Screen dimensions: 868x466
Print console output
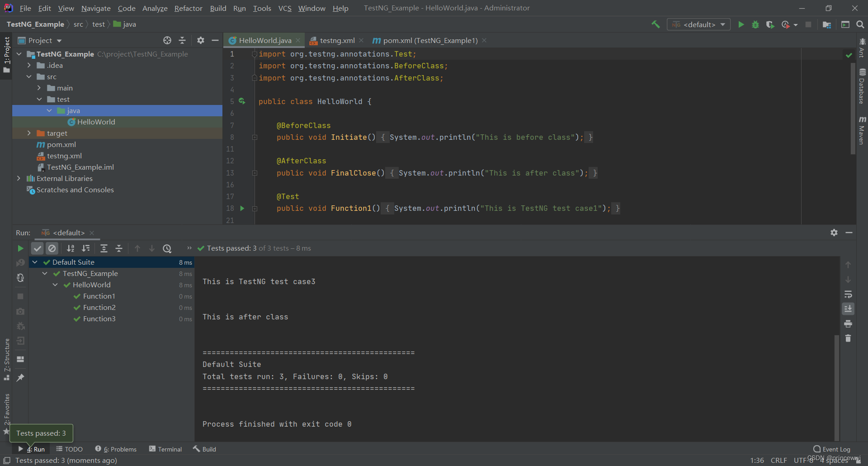pos(848,324)
